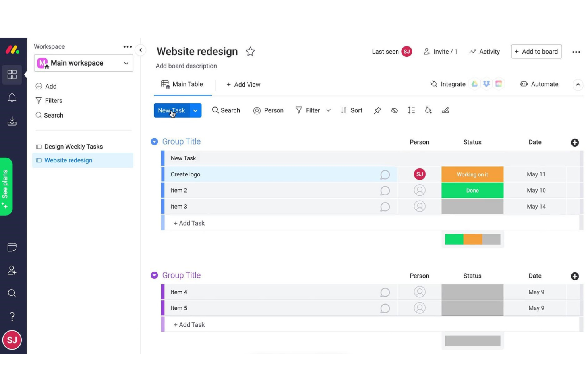Image resolution: width=588 pixels, height=392 pixels.
Task: Open My Work calendar icon in sidebar
Action: coord(12,247)
